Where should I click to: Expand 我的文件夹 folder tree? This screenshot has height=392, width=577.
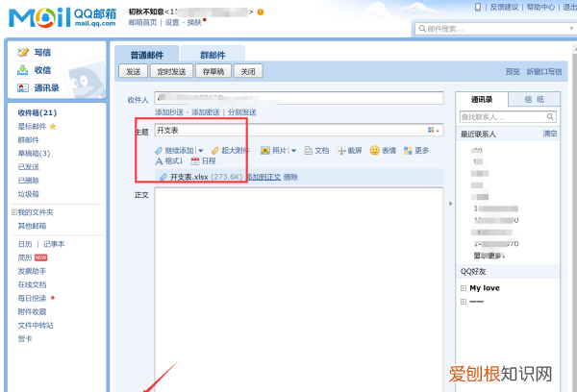point(14,212)
